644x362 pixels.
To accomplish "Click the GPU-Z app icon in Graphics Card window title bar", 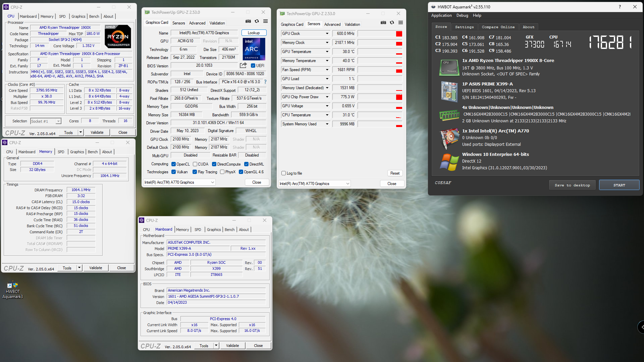I will pyautogui.click(x=147, y=12).
